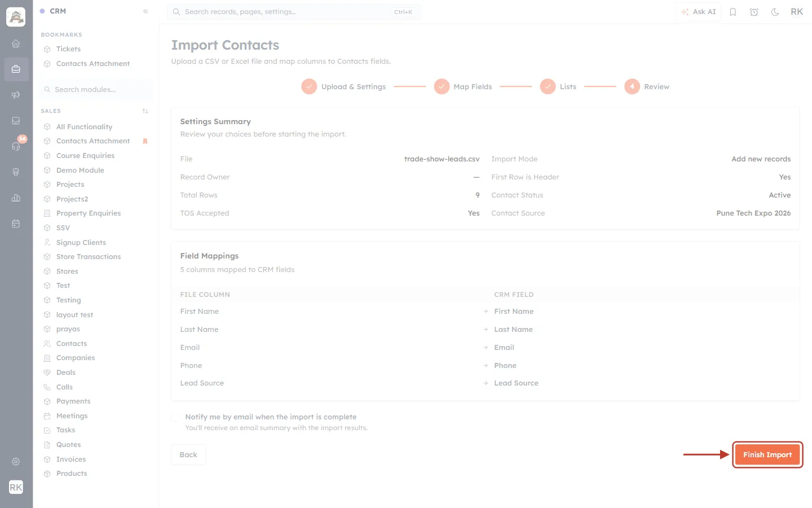Open Invoices module in sidebar

point(71,459)
